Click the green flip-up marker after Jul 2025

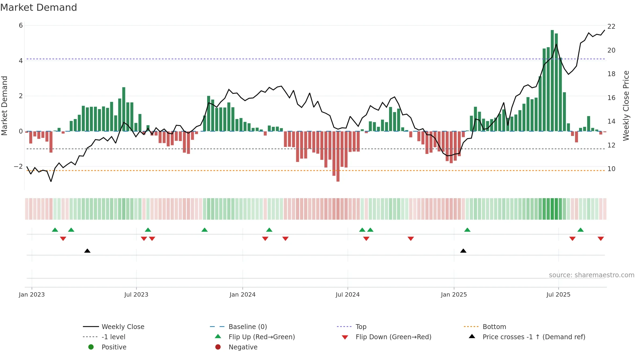(580, 230)
